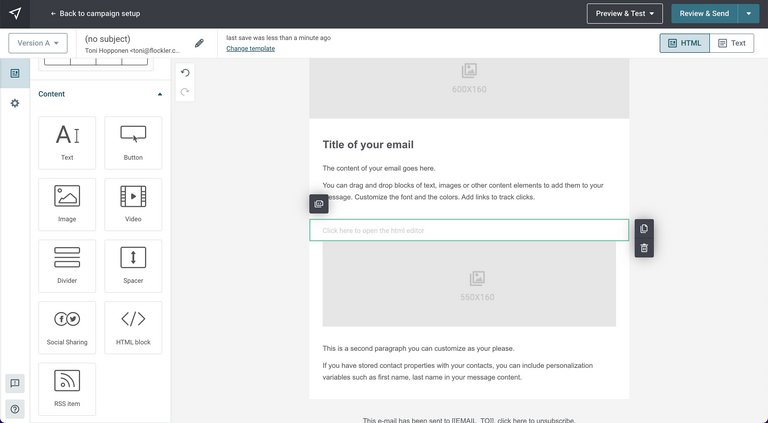Screen dimensions: 768x423
Task: Click the 'This is a second paragraph' text
Action: (418, 349)
